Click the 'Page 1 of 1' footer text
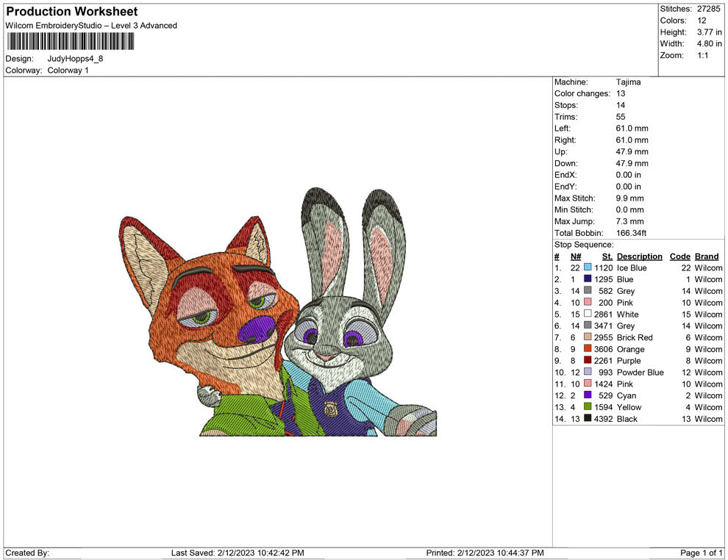The height and width of the screenshot is (560, 728). pos(701,553)
